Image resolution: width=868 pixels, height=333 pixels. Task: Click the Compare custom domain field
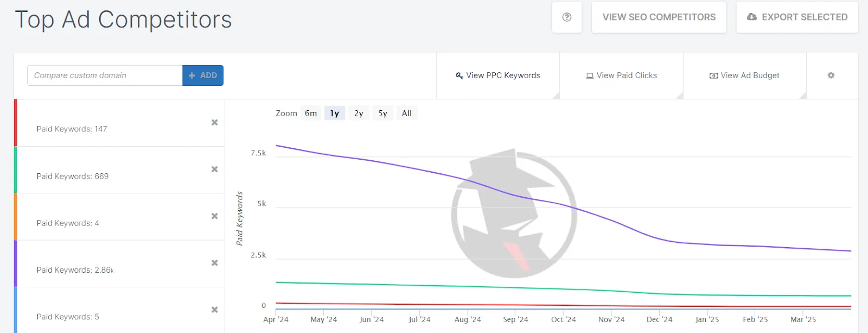click(x=105, y=76)
